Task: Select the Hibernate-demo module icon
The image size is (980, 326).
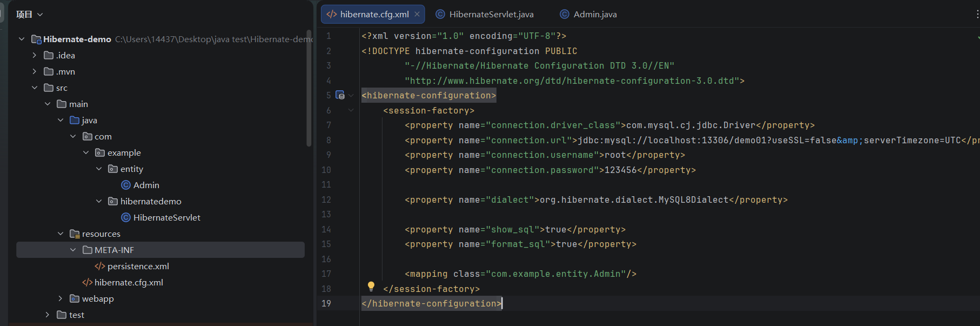Action: pyautogui.click(x=36, y=39)
